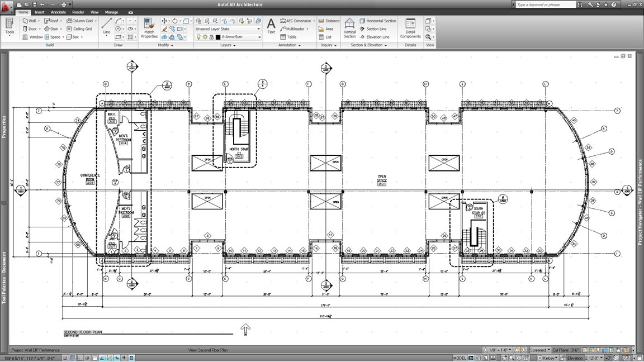The height and width of the screenshot is (362, 644).
Task: Open Detail Components tool
Action: tap(410, 27)
